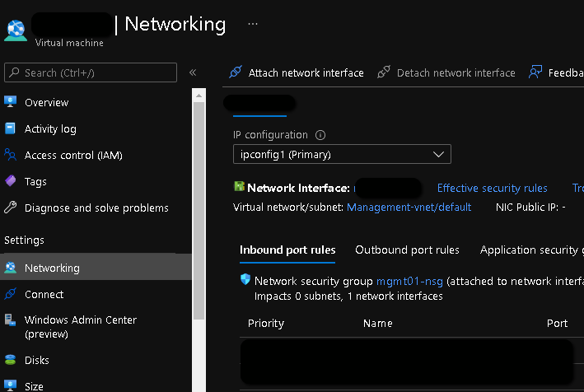Click the purple Tags icon
This screenshot has height=392, width=584.
11,181
